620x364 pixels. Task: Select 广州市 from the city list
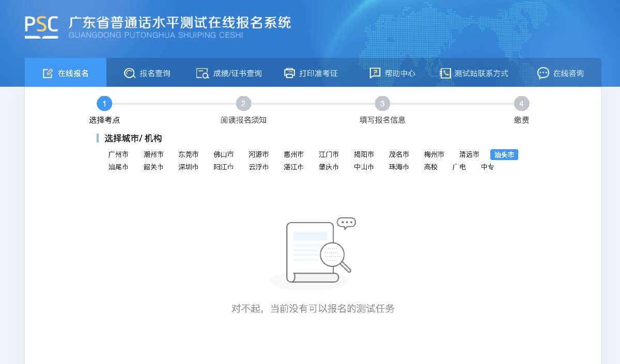point(118,154)
